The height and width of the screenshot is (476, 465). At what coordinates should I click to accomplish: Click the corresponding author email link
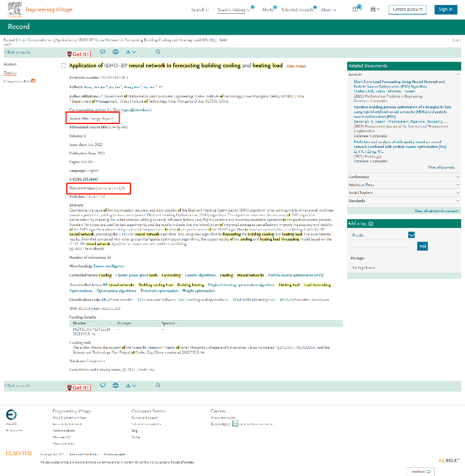[135, 110]
